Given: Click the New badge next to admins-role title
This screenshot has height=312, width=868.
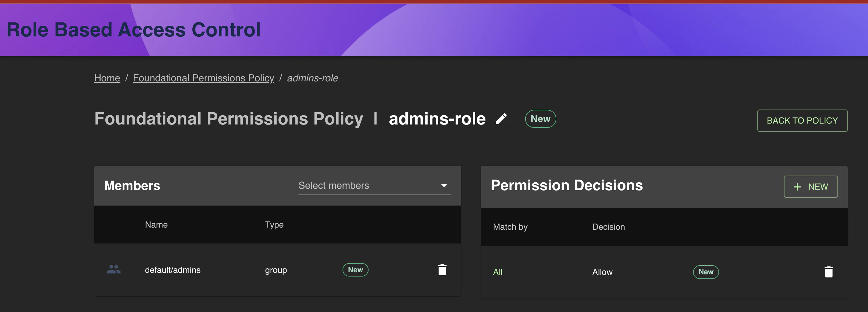Looking at the screenshot, I should coord(540,119).
